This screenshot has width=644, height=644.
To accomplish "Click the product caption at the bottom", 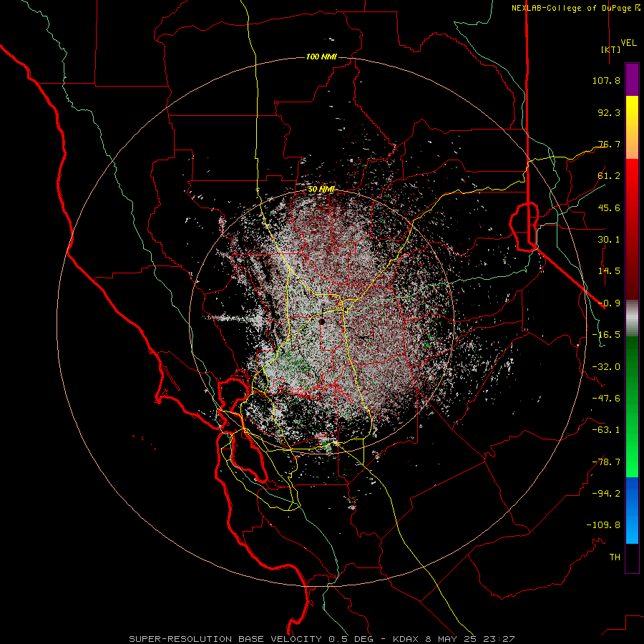I will point(321,639).
